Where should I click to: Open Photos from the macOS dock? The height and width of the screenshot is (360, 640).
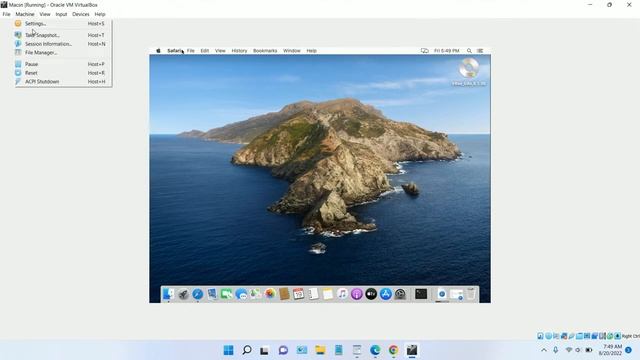coord(270,294)
